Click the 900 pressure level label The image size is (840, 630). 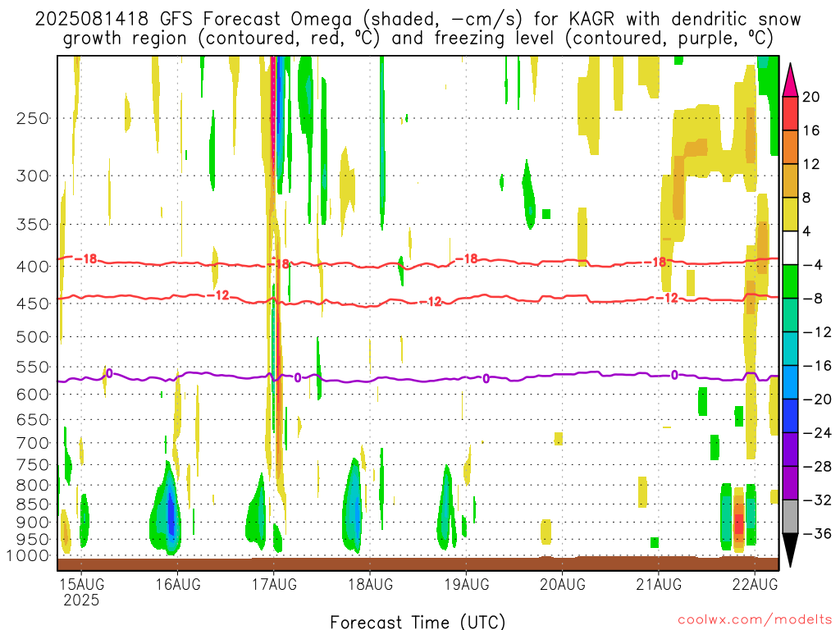tap(32, 523)
